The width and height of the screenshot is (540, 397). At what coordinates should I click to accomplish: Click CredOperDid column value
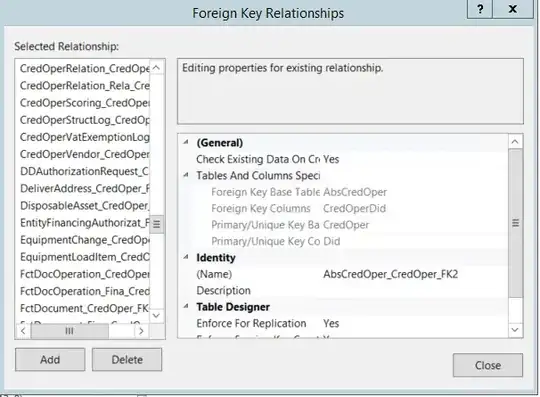354,208
